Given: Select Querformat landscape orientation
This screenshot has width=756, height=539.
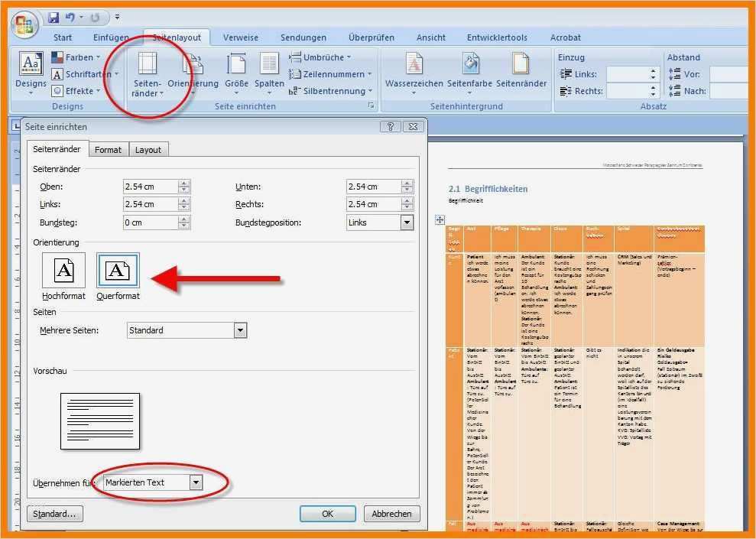Looking at the screenshot, I should click(x=118, y=277).
